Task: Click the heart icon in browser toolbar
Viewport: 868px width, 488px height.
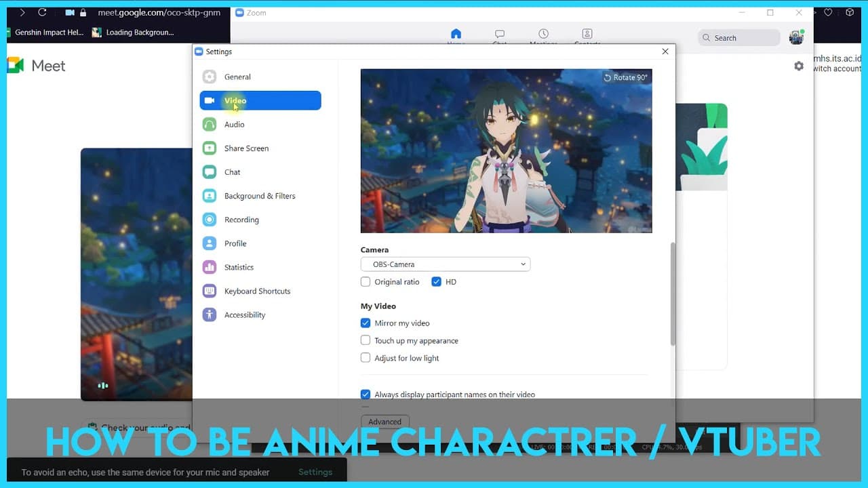Action: point(828,12)
